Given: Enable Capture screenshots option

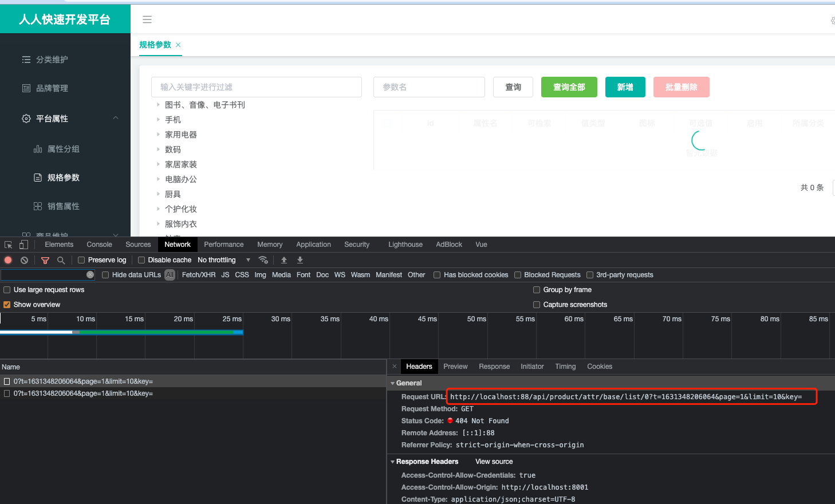Looking at the screenshot, I should click(537, 304).
